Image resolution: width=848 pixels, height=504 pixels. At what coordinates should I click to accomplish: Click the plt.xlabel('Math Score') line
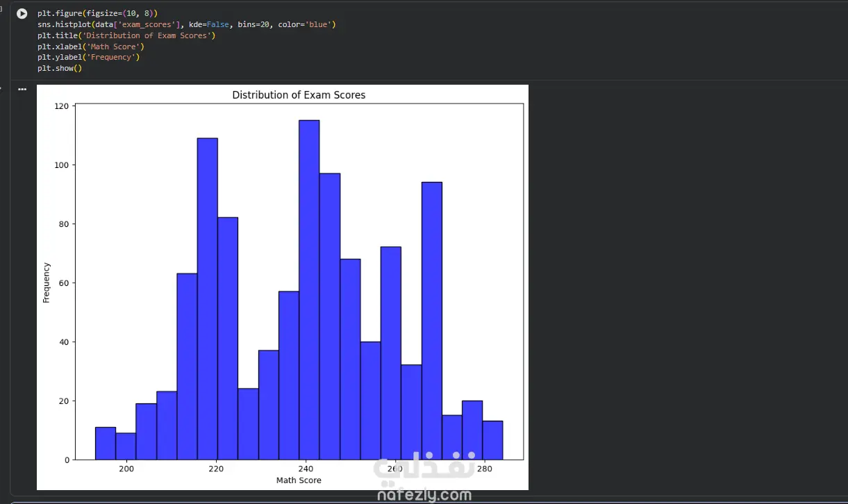click(91, 47)
